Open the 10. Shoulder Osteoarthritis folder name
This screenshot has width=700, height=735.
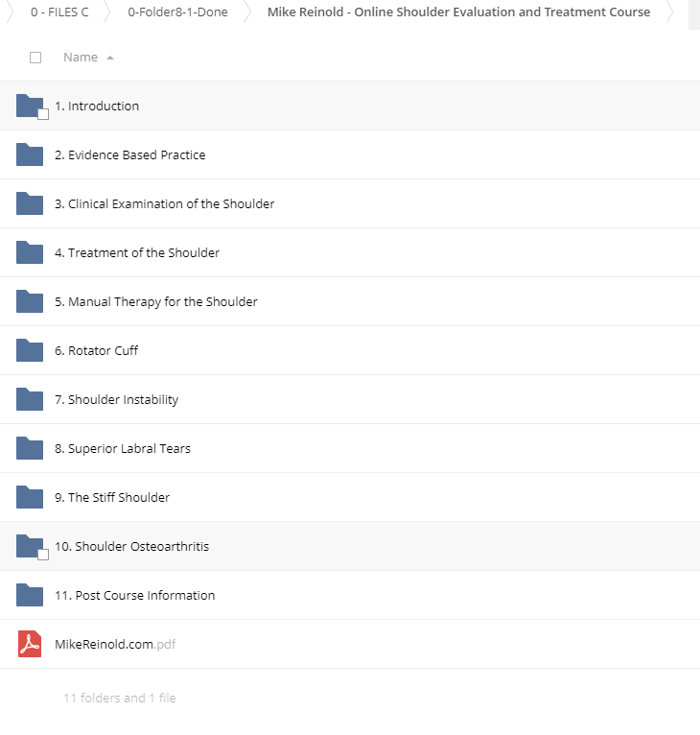(x=132, y=546)
